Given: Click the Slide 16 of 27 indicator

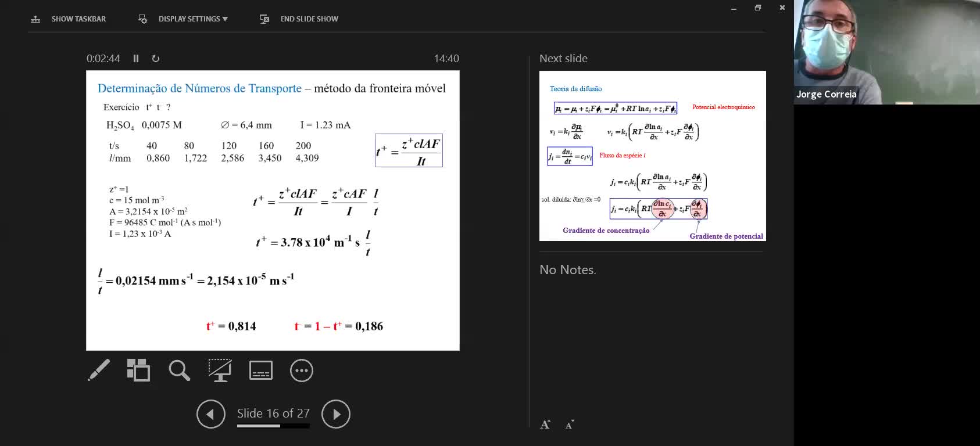Looking at the screenshot, I should click(x=273, y=413).
